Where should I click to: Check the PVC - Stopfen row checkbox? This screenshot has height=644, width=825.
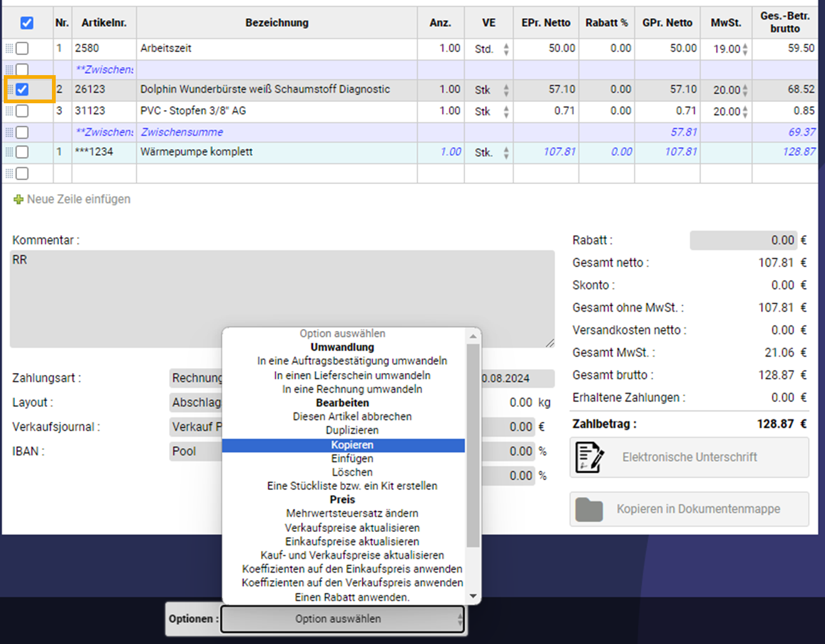tap(23, 111)
